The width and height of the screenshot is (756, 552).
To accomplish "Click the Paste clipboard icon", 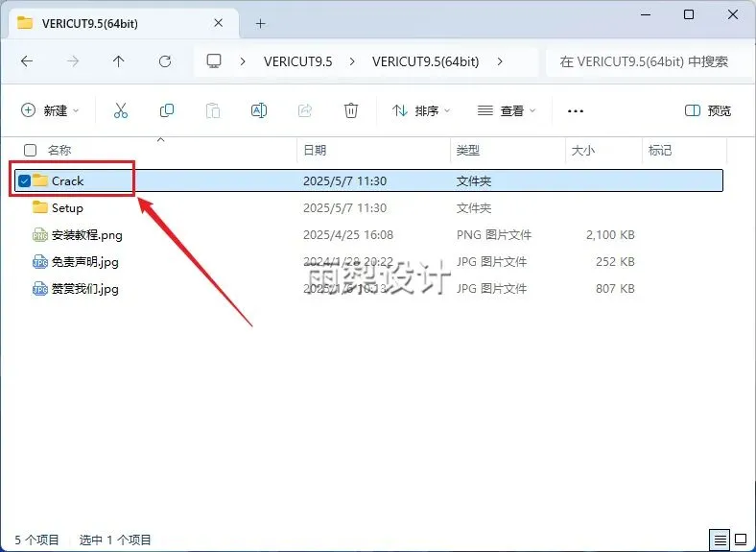I will click(x=213, y=110).
